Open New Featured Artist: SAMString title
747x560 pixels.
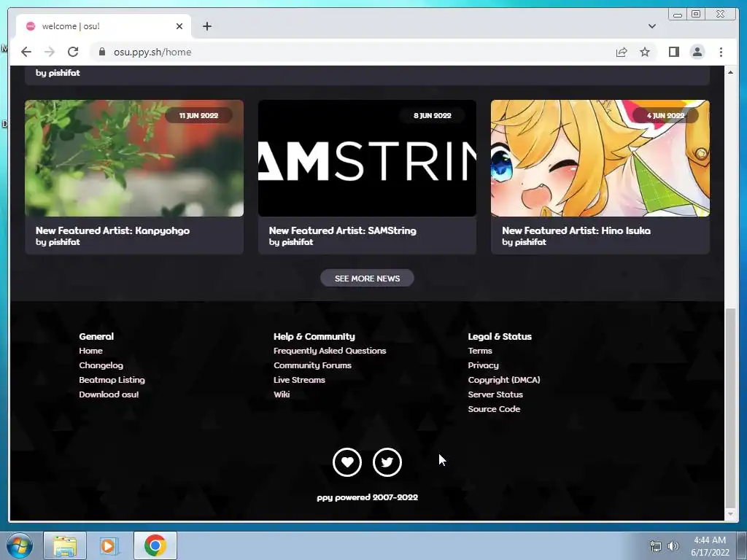point(343,230)
